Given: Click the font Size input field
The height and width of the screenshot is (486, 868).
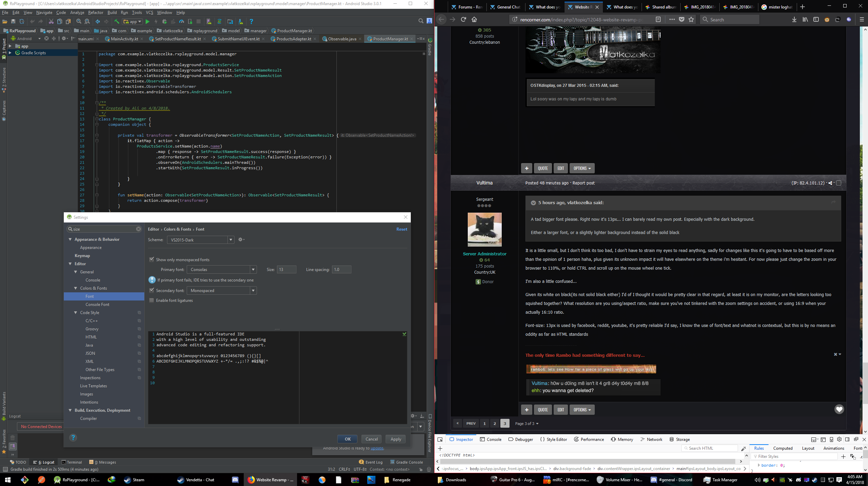Looking at the screenshot, I should click(x=286, y=270).
